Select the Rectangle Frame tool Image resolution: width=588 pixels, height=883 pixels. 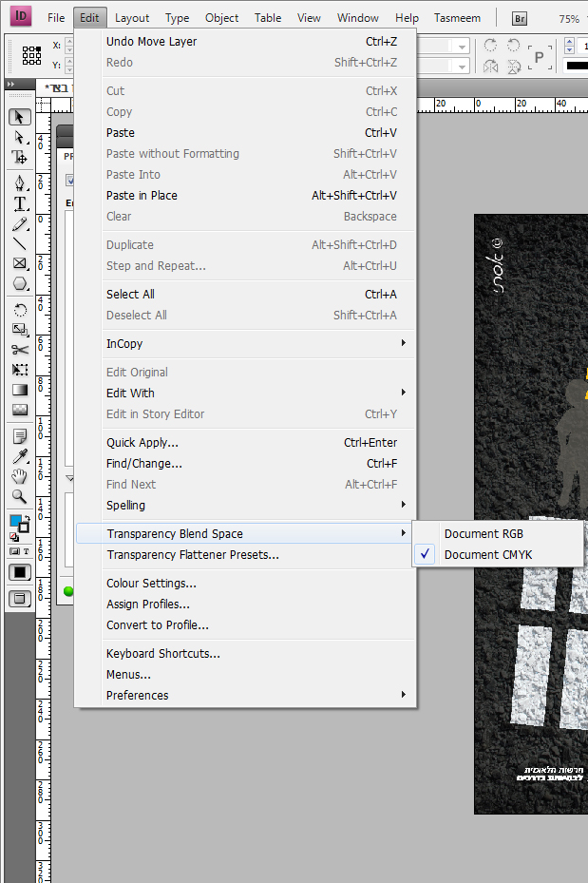pyautogui.click(x=19, y=263)
